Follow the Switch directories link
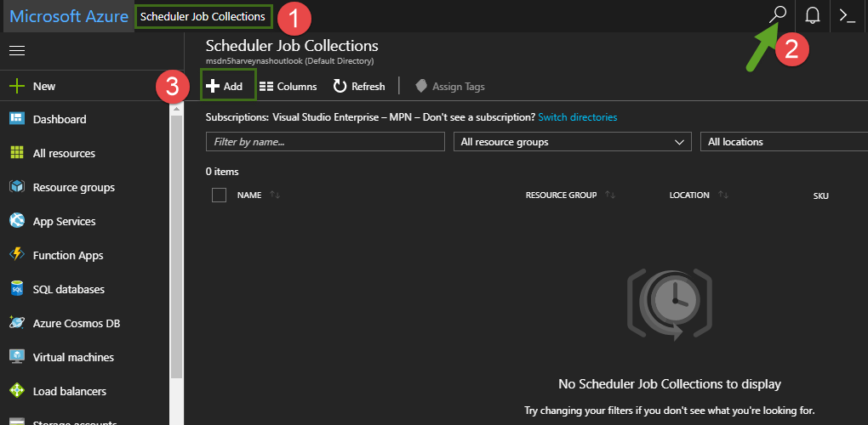Viewport: 868px width, 425px height. coord(577,117)
